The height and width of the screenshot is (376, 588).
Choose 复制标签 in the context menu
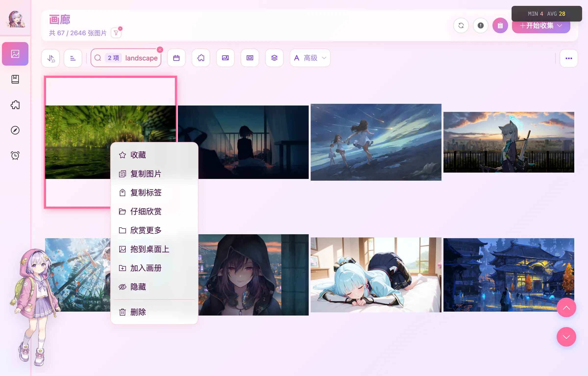[154, 193]
